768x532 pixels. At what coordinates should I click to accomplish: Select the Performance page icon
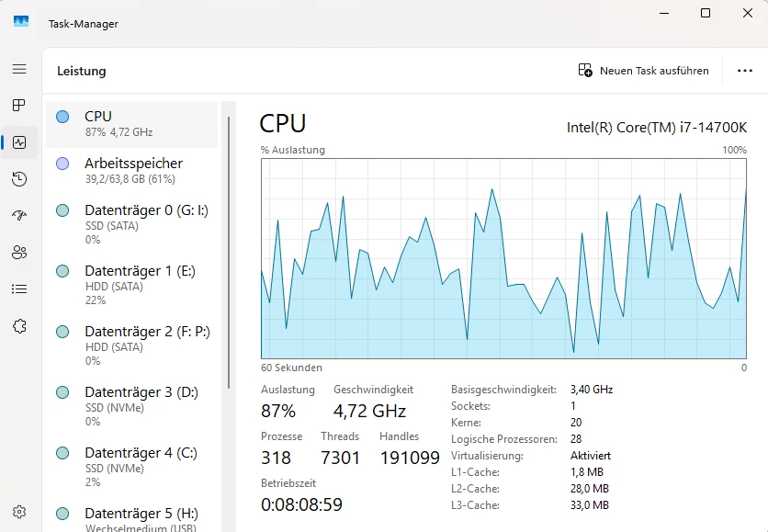[19, 142]
